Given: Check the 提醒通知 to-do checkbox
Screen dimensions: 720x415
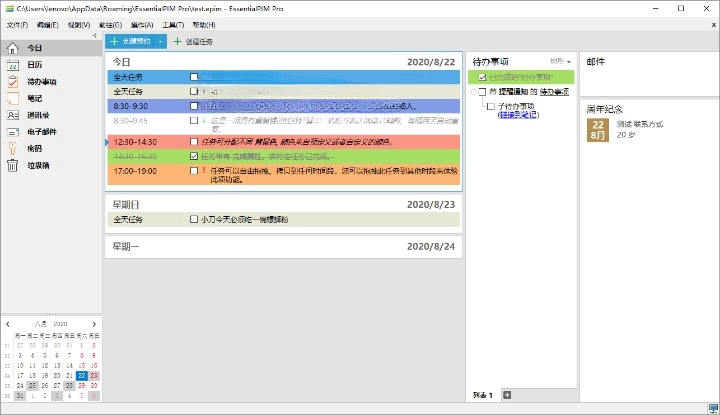Looking at the screenshot, I should 482,92.
